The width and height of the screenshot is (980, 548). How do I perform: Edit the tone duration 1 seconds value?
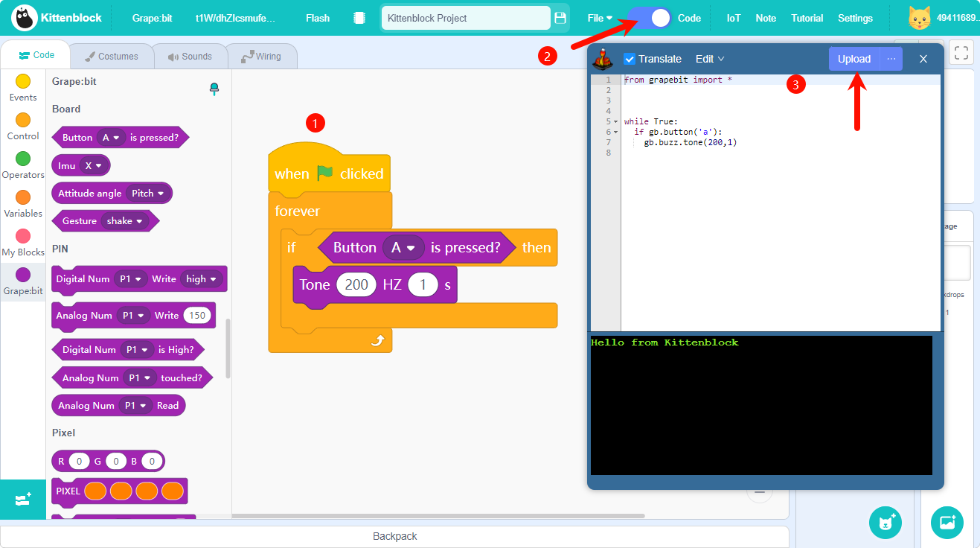[x=423, y=284]
